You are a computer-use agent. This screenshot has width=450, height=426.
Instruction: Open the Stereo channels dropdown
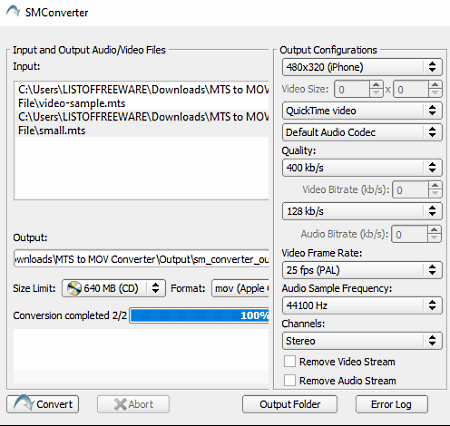pos(362,341)
